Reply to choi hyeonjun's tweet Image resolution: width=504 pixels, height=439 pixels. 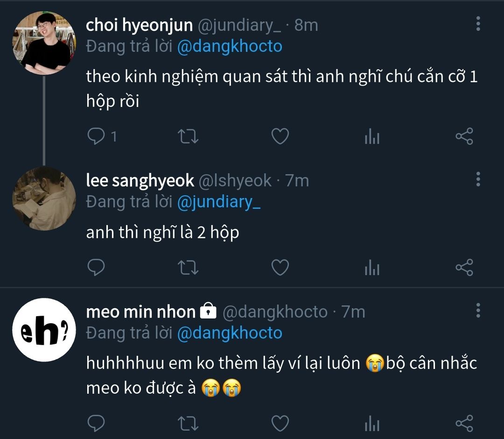96,136
